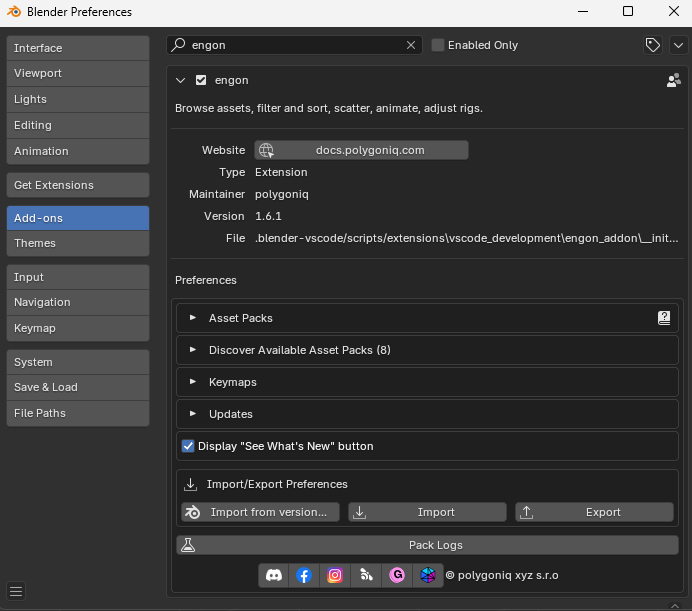Open the Instagram social link icon
Viewport: 692px width, 611px height.
pos(335,575)
